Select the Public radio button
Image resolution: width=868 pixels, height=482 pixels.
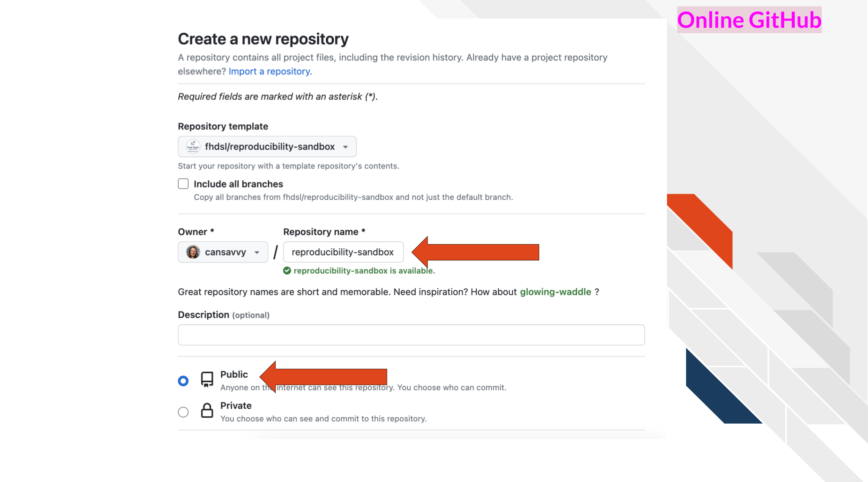(x=183, y=381)
